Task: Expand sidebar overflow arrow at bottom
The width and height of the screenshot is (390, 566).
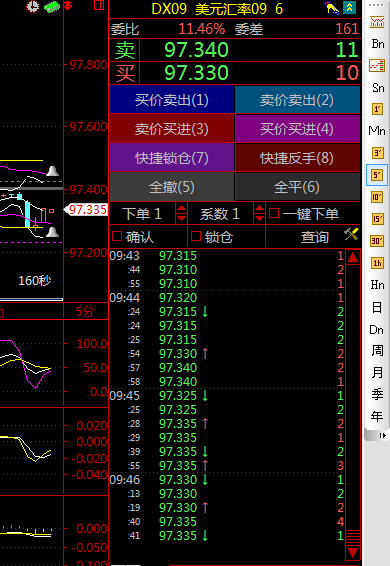Action: 382,436
